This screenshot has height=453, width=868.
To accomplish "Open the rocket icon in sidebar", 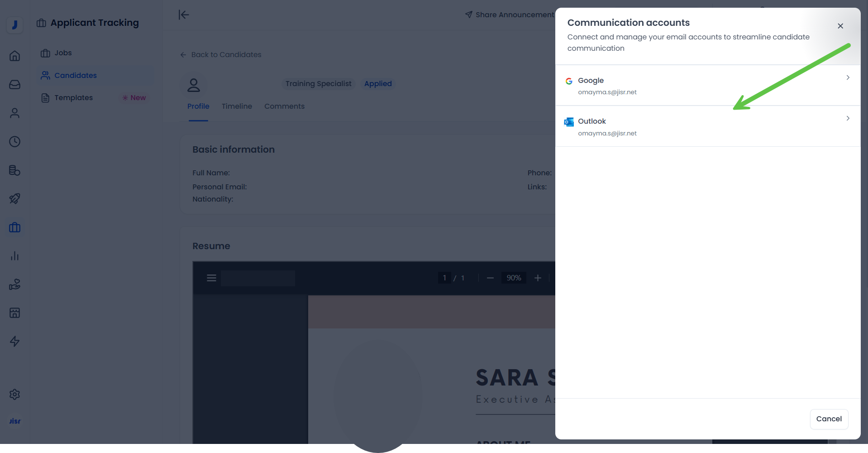I will pos(15,199).
